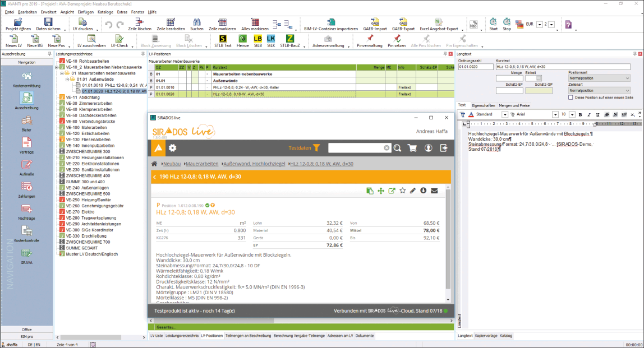Create a new LV with Neues LV
Viewport: 644px width, 348px height.
(13, 41)
